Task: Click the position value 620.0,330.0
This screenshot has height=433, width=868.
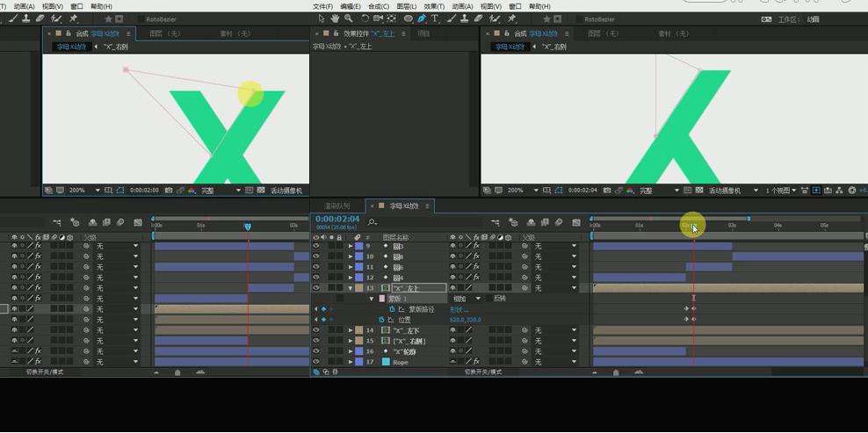Action: pyautogui.click(x=466, y=320)
